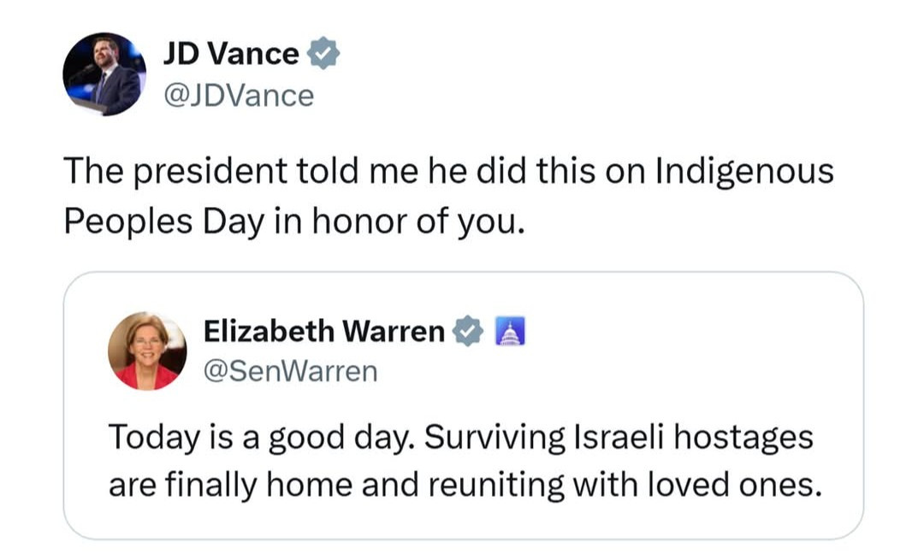Click the Capitol building government account icon
This screenshot has width=924, height=560.
coord(510,331)
